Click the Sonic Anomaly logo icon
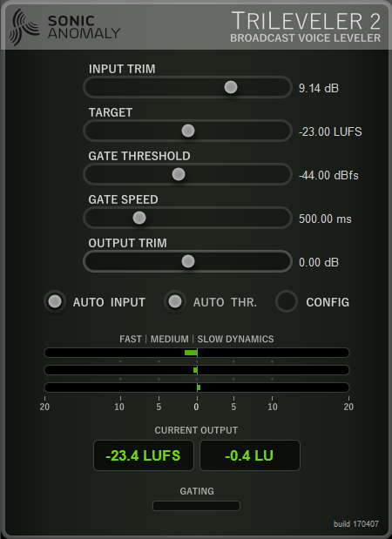This screenshot has height=539, width=392. click(24, 27)
